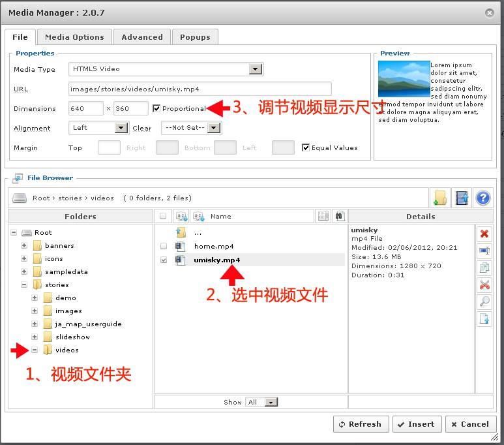Image resolution: width=504 pixels, height=445 pixels.
Task: Click the home.mp4 video file icon
Action: tap(181, 247)
